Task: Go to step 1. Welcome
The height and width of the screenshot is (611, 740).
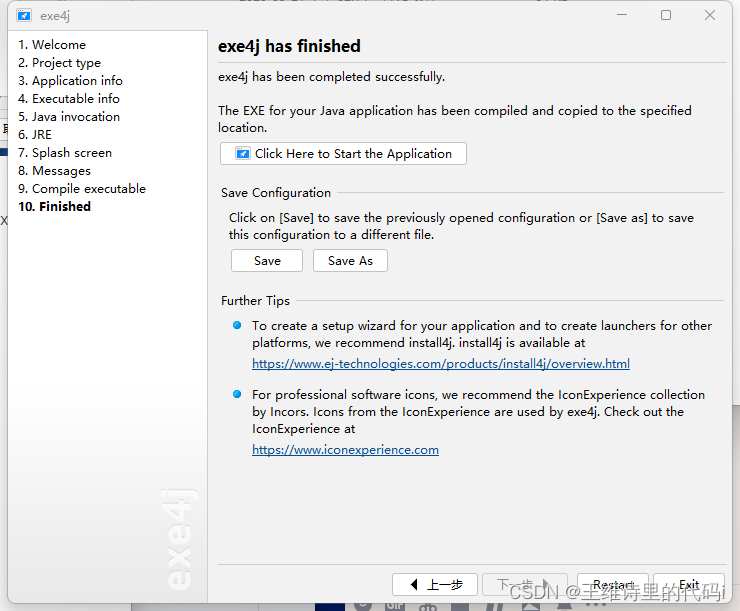Action: click(52, 45)
